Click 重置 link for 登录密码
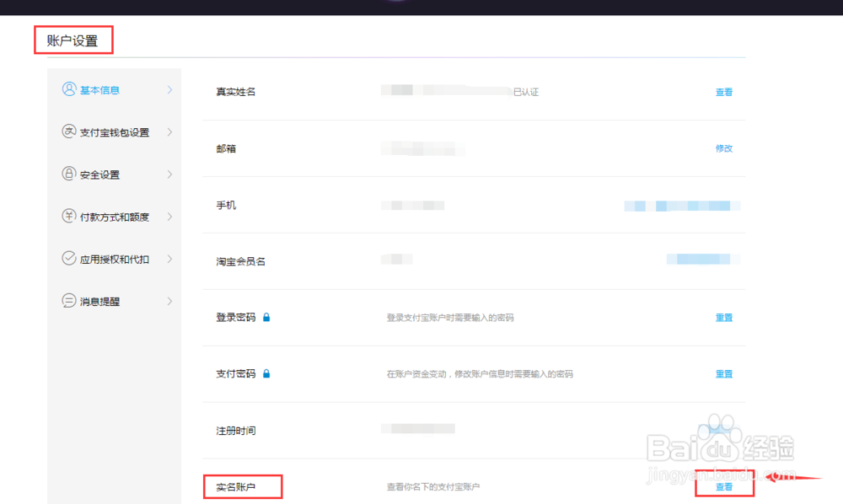Viewport: 843px width, 504px height. [723, 318]
